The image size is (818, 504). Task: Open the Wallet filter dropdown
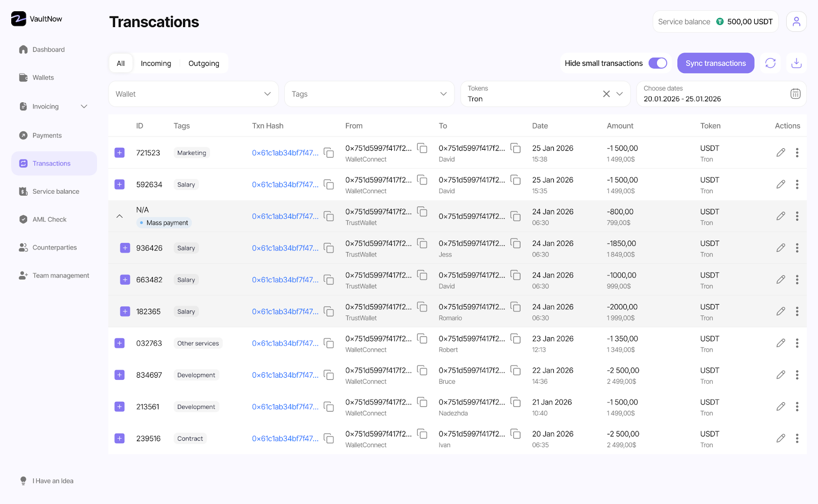click(x=193, y=94)
